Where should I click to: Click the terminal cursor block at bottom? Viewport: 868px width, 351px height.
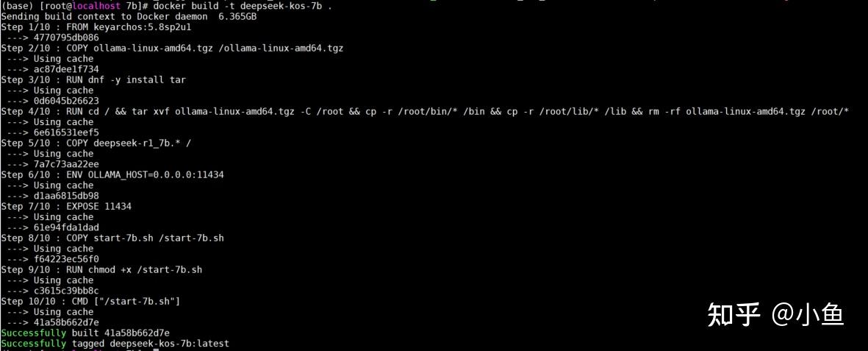pyautogui.click(x=156, y=350)
